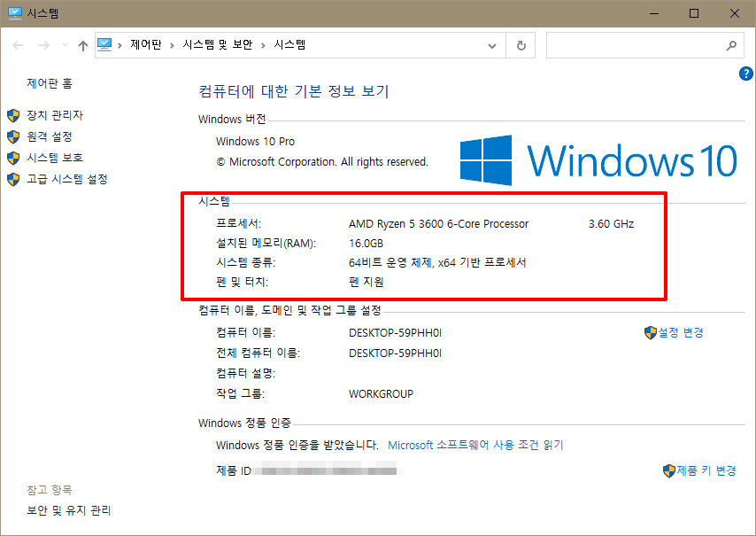The image size is (756, 536).
Task: Open 장치 관리자 via its shield icon
Action: [13, 114]
